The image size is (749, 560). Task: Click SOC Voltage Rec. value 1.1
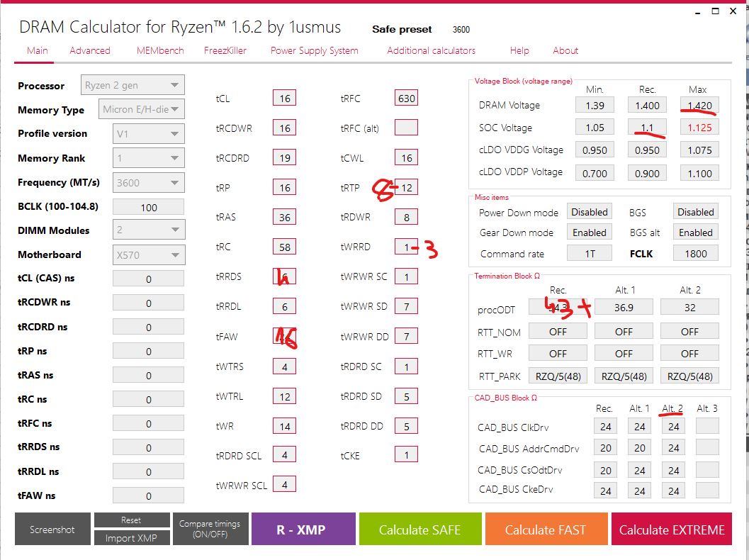[647, 127]
